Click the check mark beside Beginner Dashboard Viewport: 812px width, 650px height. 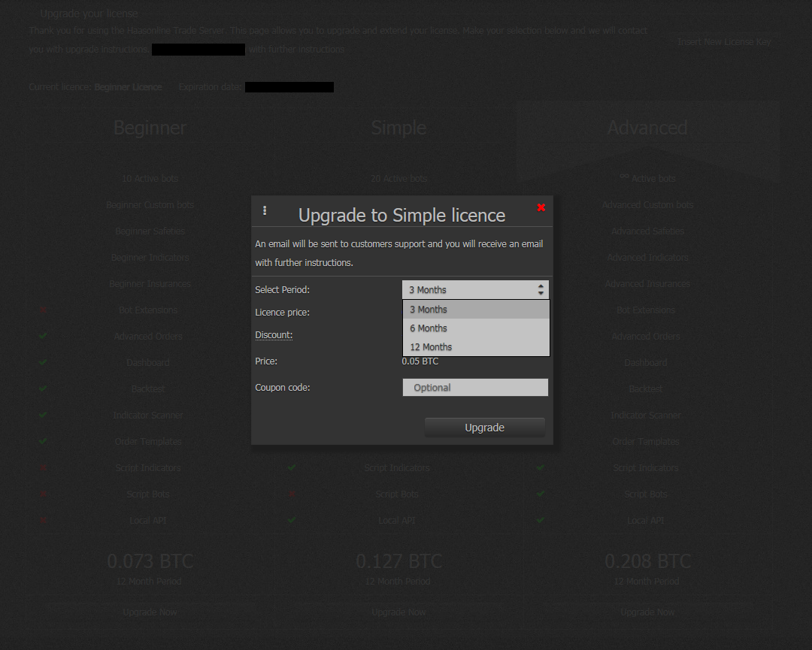pyautogui.click(x=43, y=362)
